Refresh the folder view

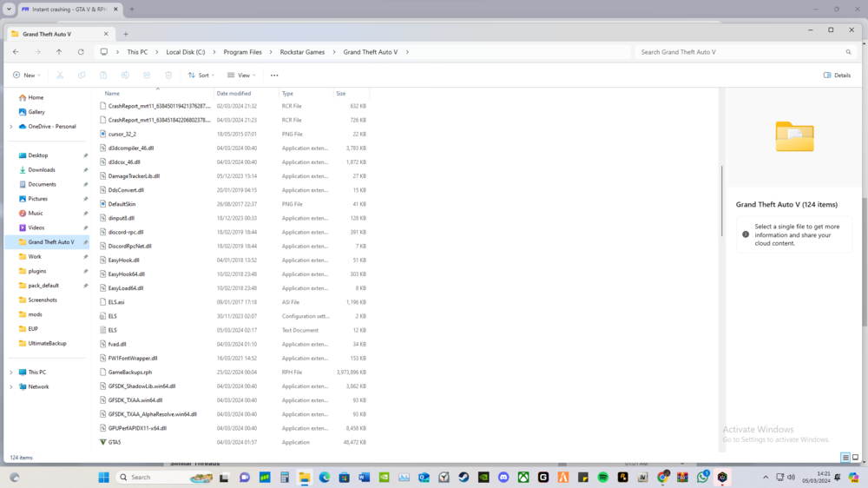tap(81, 52)
